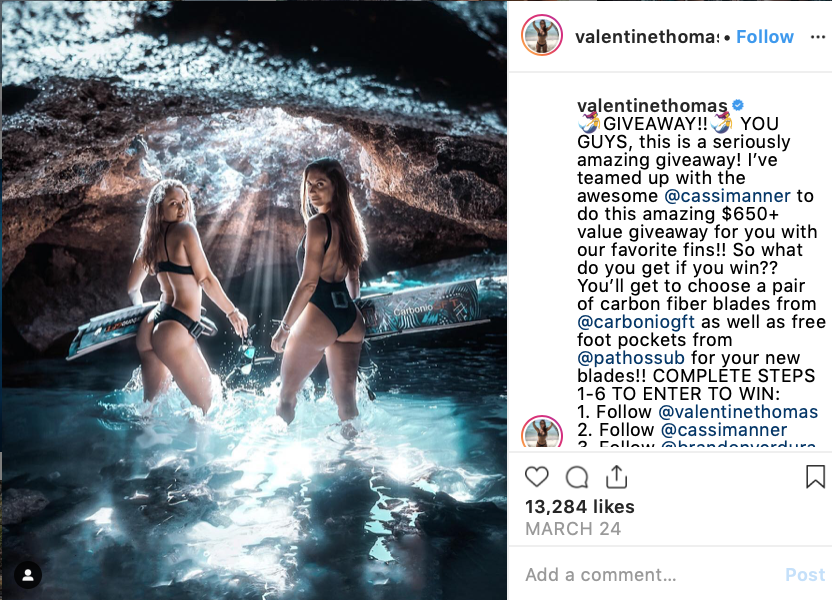The height and width of the screenshot is (600, 832).
Task: Open @valentinethomas link in step 1
Action: pos(738,412)
